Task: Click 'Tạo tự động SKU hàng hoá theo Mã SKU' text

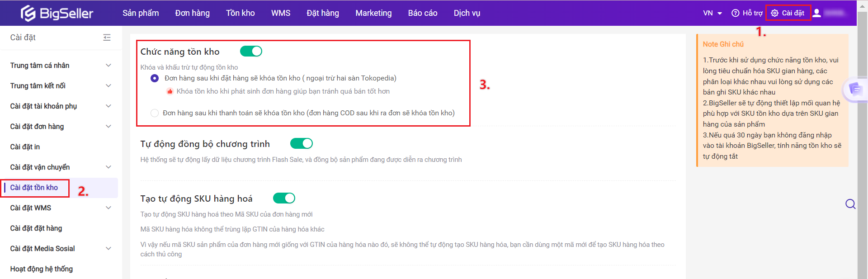Action: [x=226, y=214]
